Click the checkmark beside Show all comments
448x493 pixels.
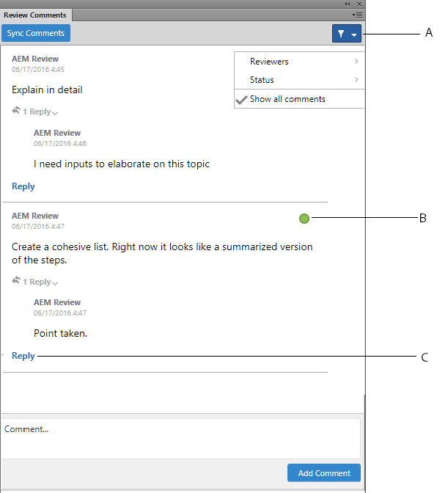[240, 100]
